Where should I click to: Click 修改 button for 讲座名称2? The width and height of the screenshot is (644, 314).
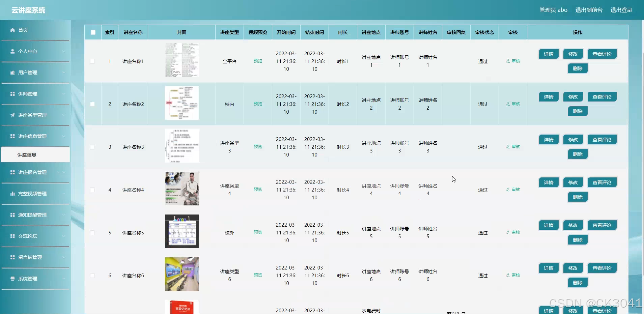573,97
